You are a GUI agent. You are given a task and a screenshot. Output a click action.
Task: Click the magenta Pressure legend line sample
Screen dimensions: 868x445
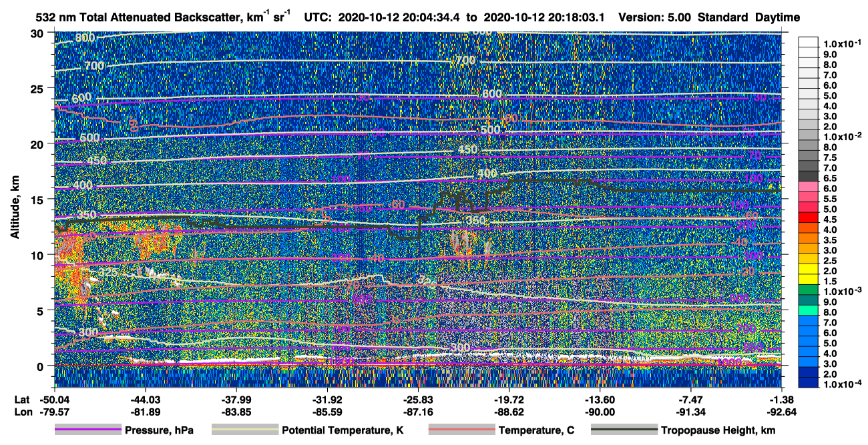point(87,430)
